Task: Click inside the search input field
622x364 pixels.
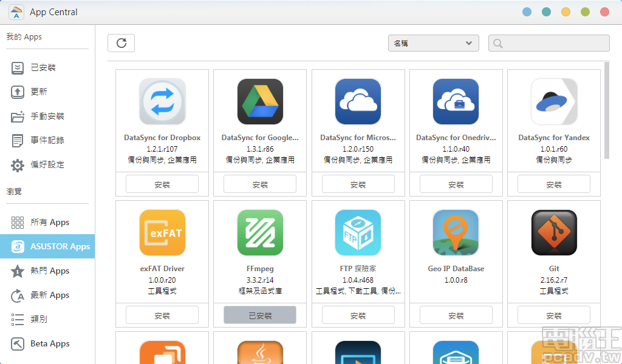Action: pos(549,42)
